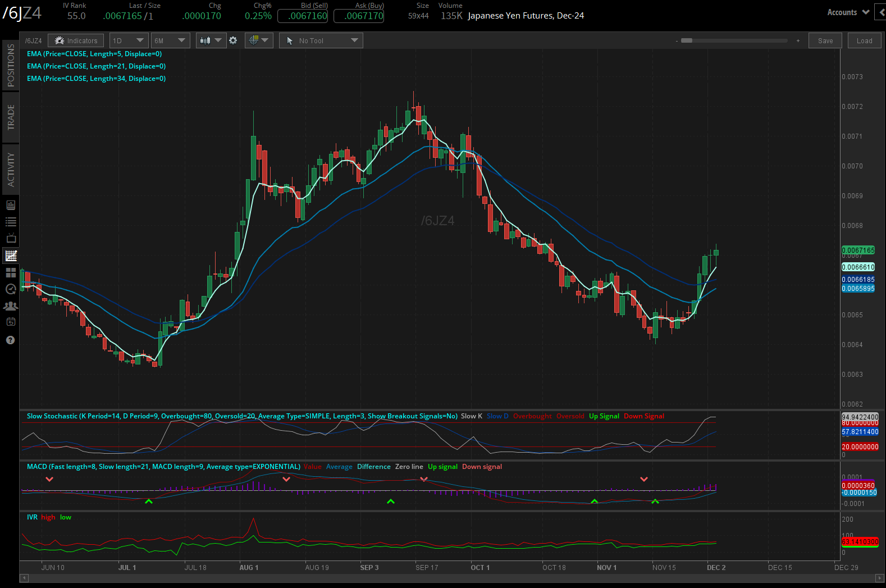
Task: Save the current chart layout
Action: click(825, 40)
